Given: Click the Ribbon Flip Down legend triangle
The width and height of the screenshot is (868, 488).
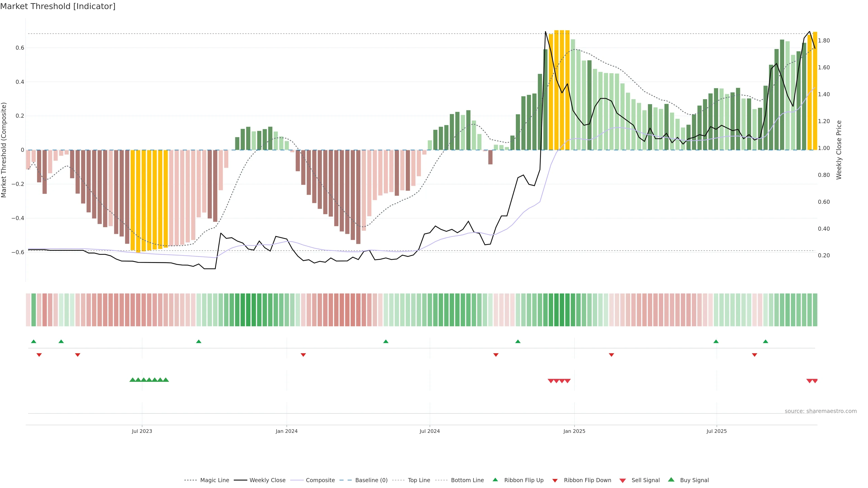Looking at the screenshot, I should tap(555, 481).
